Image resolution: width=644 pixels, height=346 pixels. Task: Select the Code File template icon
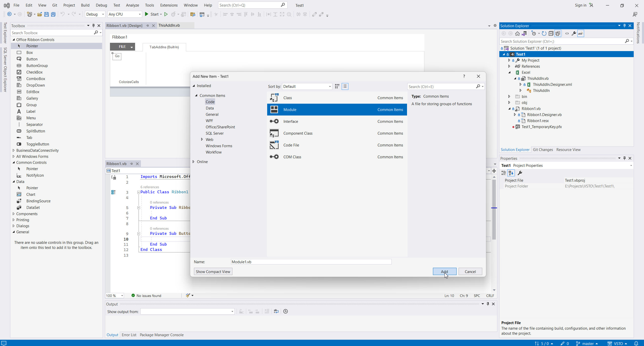[x=274, y=145]
